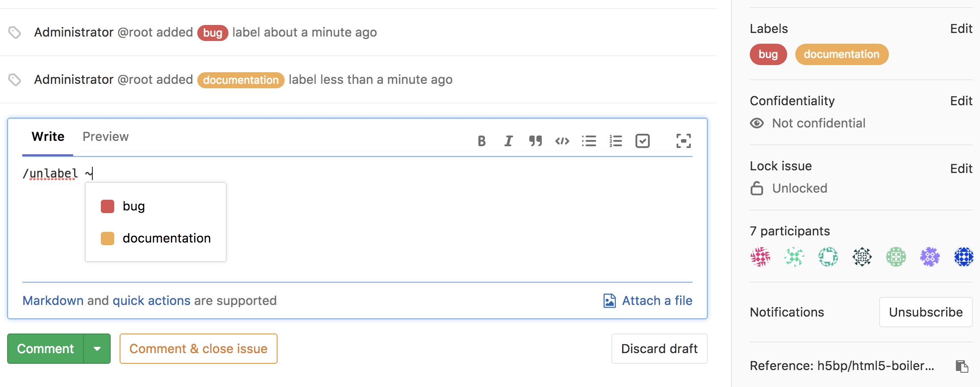This screenshot has height=387, width=980.
Task: Apply bold formatting in the comment editor
Action: [x=482, y=141]
